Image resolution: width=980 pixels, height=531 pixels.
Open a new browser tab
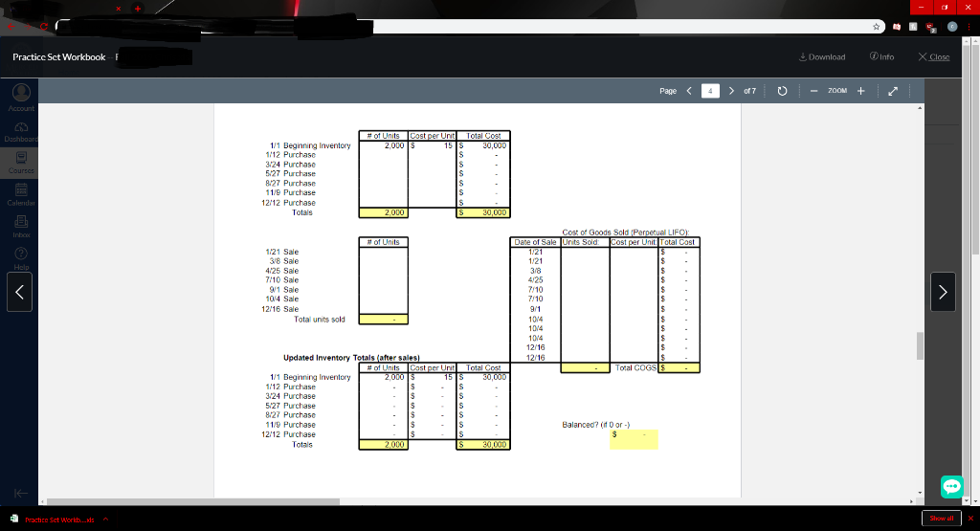coord(138,8)
